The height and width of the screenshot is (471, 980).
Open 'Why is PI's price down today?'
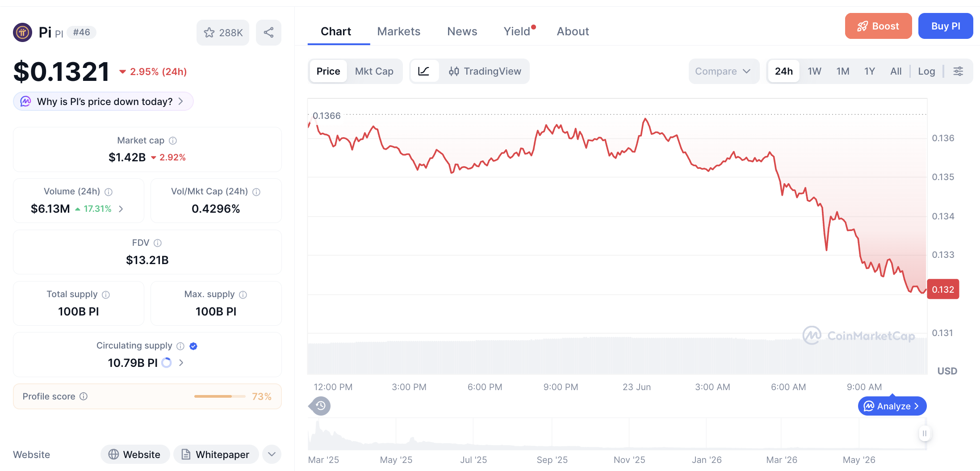pos(103,101)
